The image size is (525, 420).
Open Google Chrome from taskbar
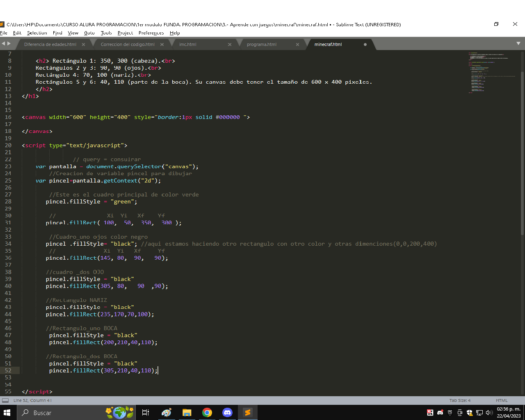[207, 413]
